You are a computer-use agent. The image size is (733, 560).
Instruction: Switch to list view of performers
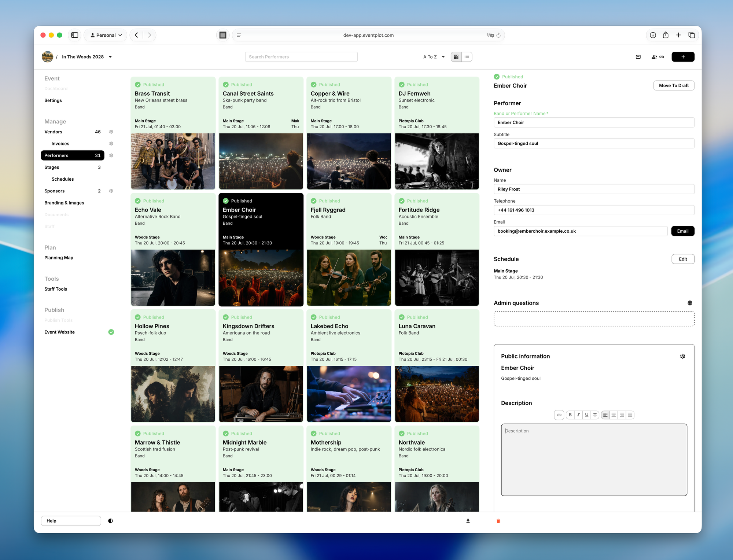click(467, 57)
